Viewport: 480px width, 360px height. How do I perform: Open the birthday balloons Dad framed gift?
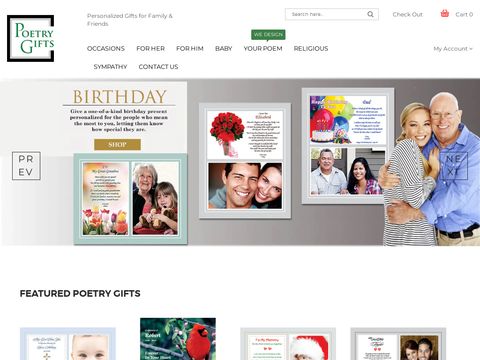tap(348, 146)
